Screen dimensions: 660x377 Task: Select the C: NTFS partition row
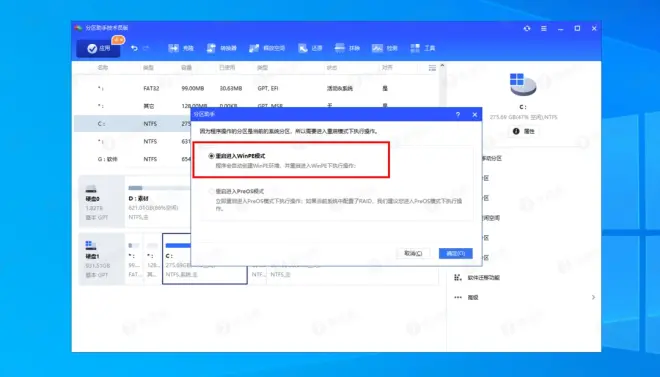[x=132, y=124]
